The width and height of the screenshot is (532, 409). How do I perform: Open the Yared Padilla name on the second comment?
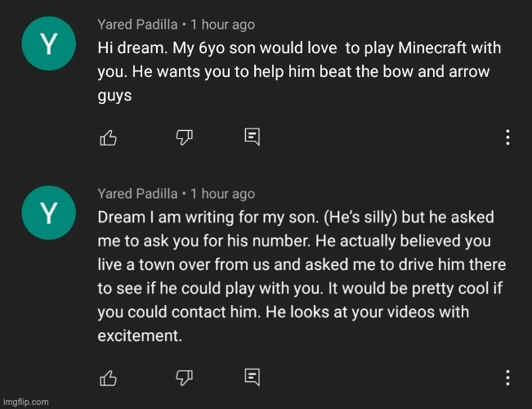click(137, 194)
